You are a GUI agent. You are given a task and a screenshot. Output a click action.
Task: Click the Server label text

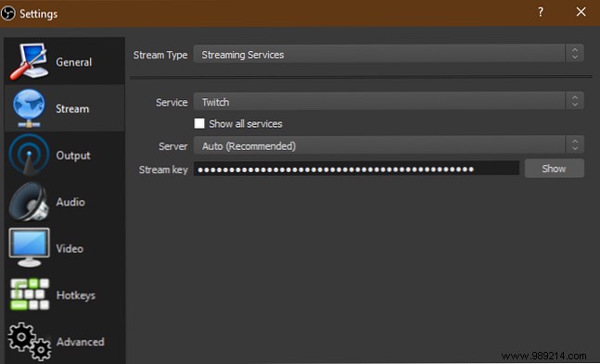click(173, 146)
